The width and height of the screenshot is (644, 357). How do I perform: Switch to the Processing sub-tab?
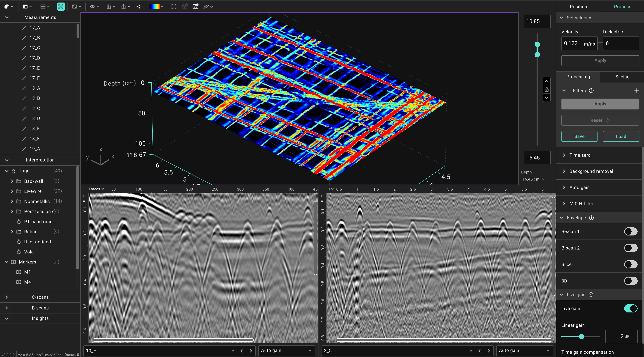pos(578,77)
